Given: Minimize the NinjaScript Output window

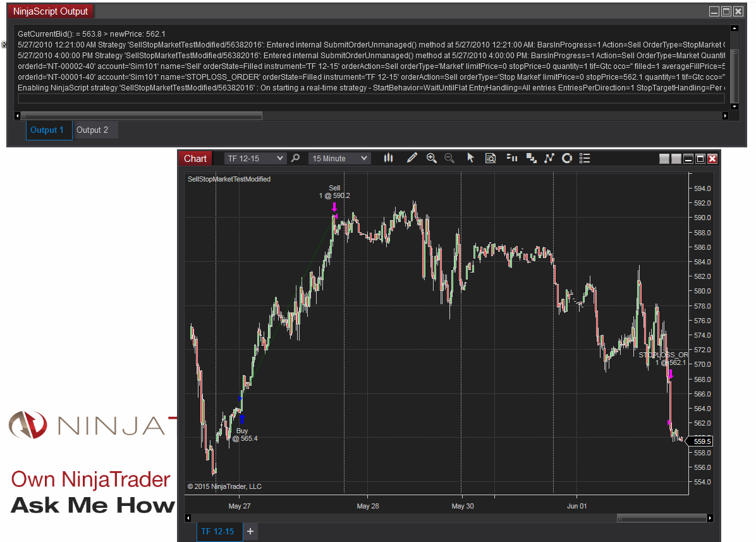Looking at the screenshot, I should [x=714, y=11].
